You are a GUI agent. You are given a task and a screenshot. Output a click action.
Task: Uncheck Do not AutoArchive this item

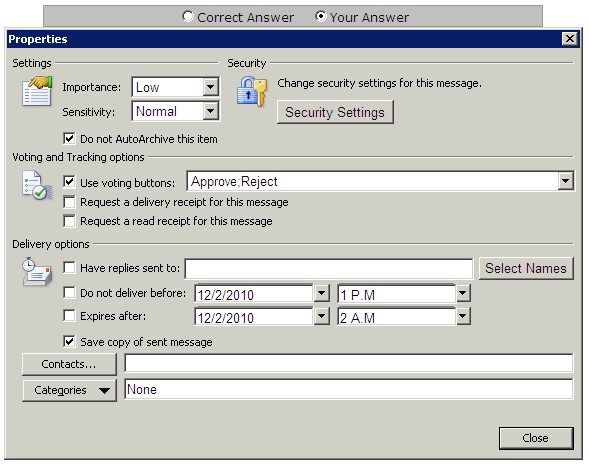point(69,139)
